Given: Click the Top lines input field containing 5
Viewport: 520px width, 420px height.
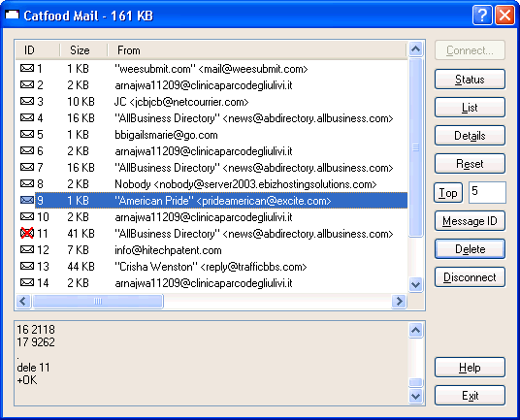Looking at the screenshot, I should [x=487, y=192].
